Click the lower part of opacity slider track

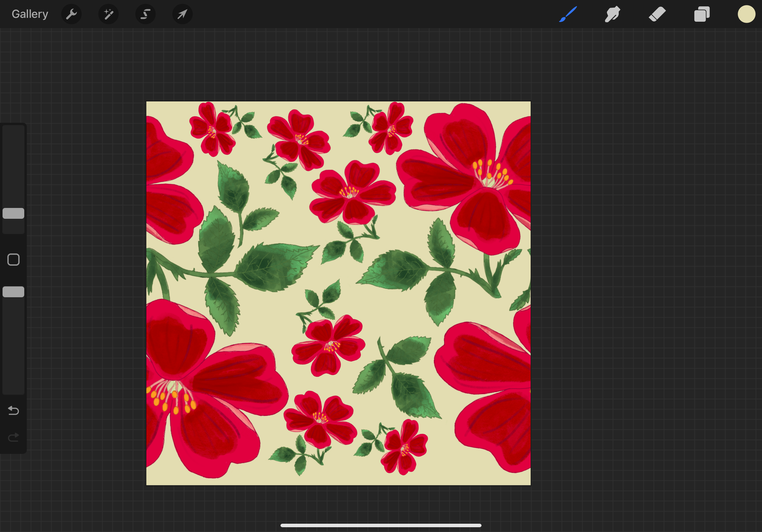(13, 372)
